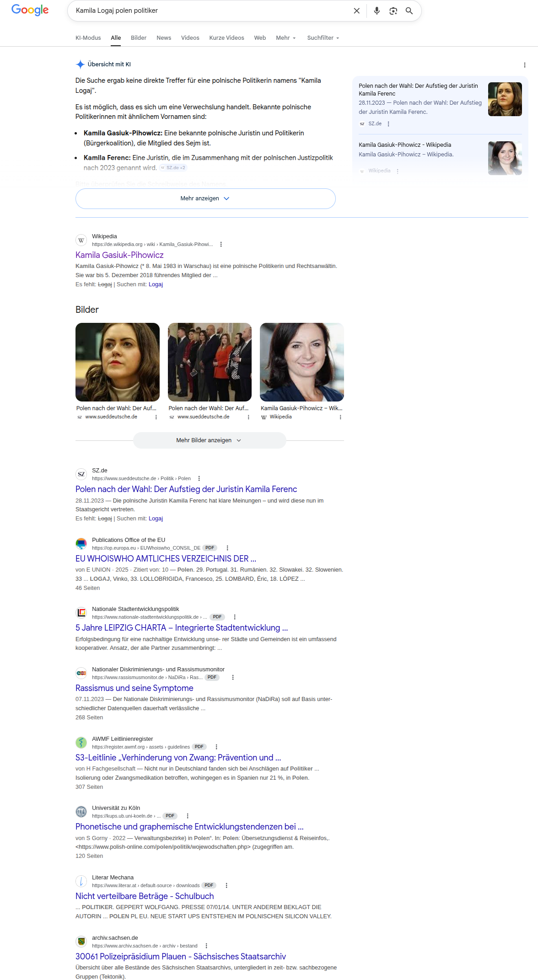This screenshot has height=980, width=538.
Task: Click the Bilder section heading
Action: click(87, 310)
